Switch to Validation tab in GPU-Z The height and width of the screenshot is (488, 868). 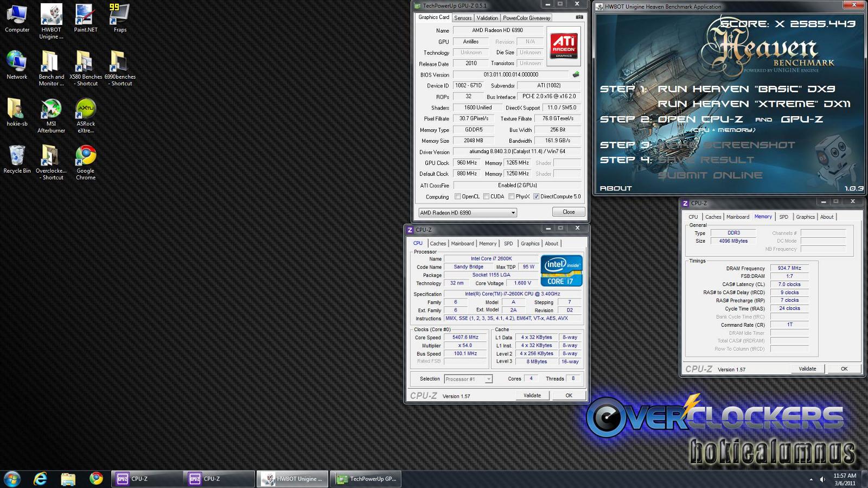click(487, 18)
